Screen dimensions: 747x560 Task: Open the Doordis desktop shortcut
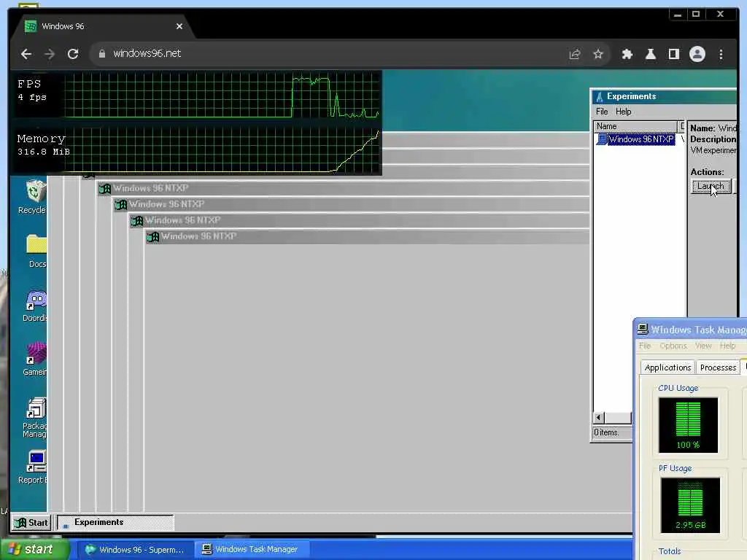click(x=35, y=306)
